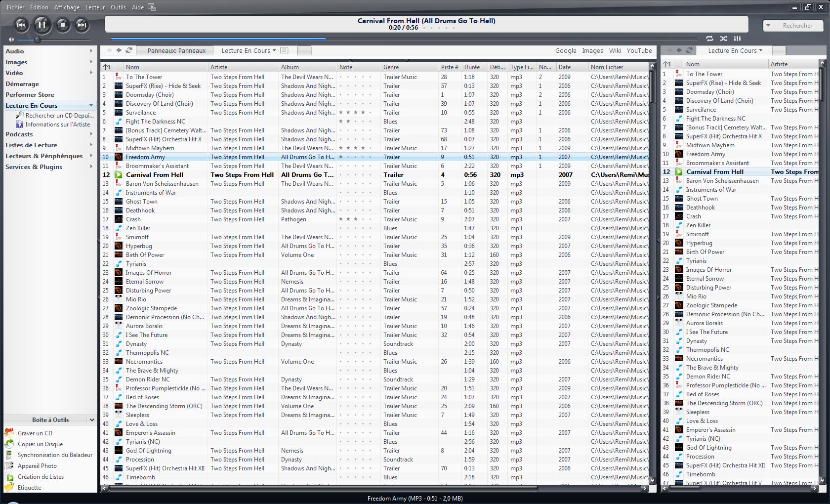Toggle repeat mode
This screenshot has height=504, width=830.
709,38
